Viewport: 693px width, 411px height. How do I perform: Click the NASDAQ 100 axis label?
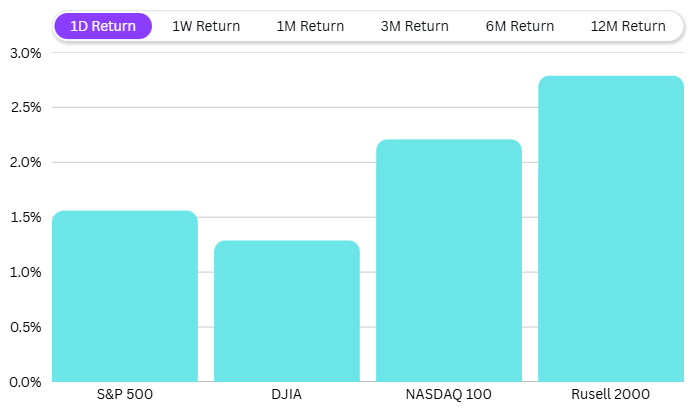coord(448,395)
